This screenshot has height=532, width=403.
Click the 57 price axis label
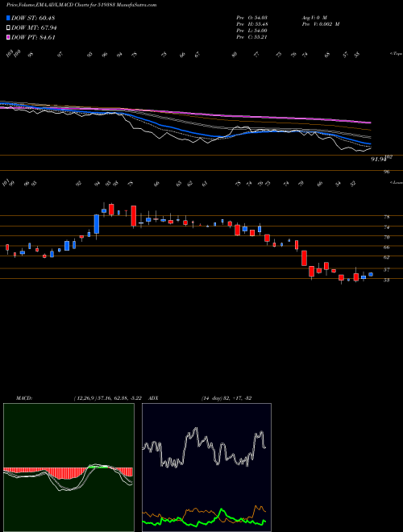pyautogui.click(x=386, y=270)
